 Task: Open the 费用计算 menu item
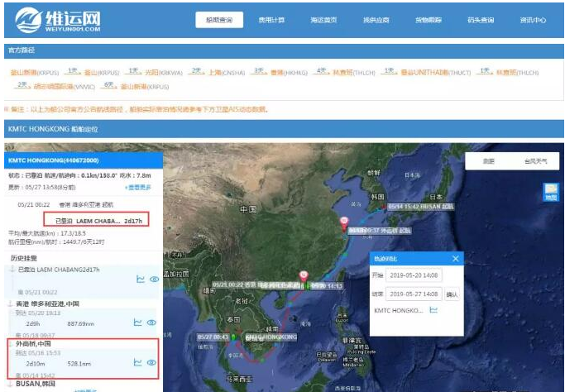[x=271, y=20]
